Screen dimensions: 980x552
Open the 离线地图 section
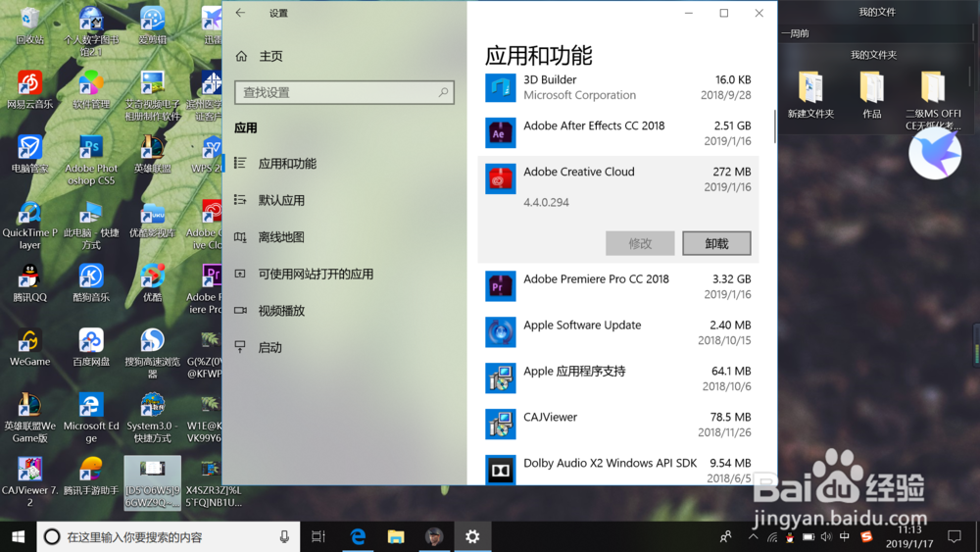click(x=344, y=237)
